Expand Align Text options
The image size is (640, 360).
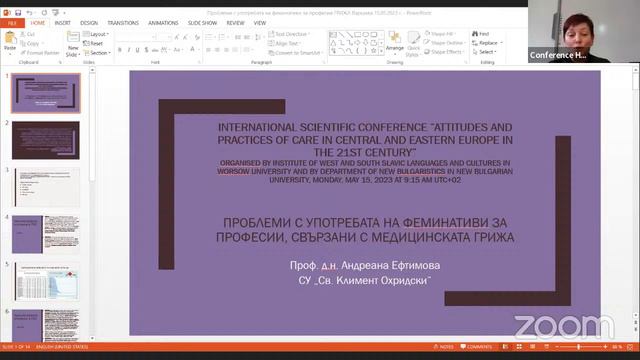coord(284,43)
